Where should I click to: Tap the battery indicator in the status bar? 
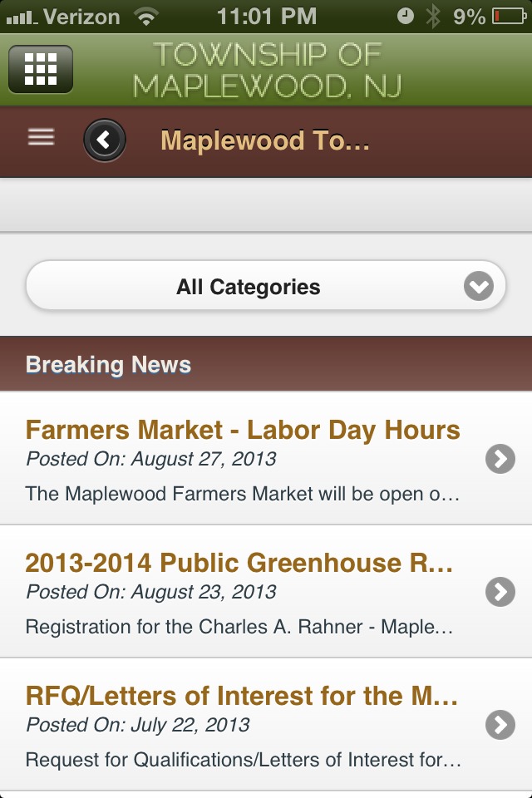(509, 17)
